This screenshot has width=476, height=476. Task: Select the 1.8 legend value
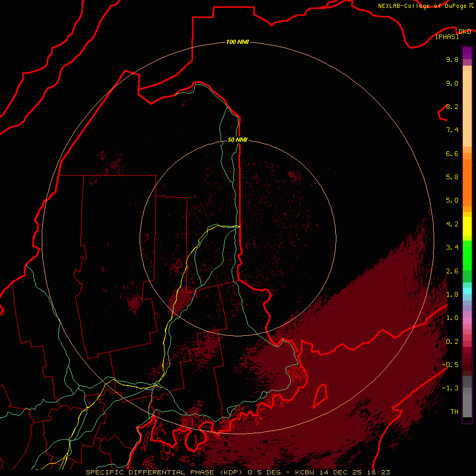(452, 295)
